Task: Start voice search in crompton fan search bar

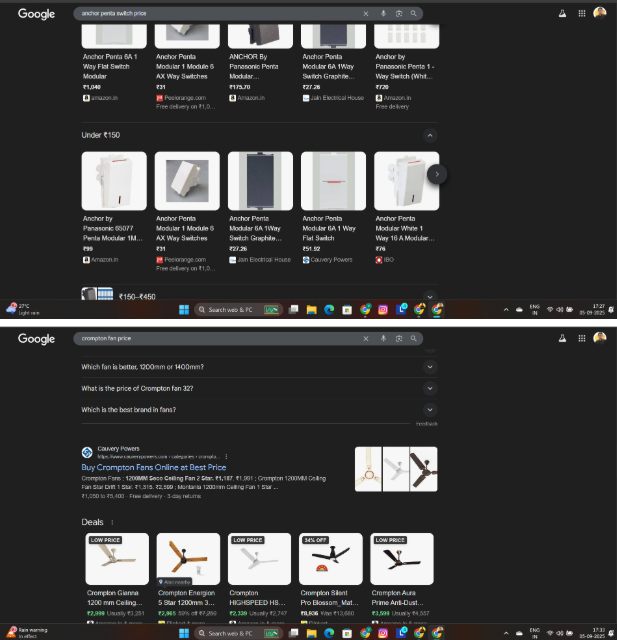Action: point(383,338)
